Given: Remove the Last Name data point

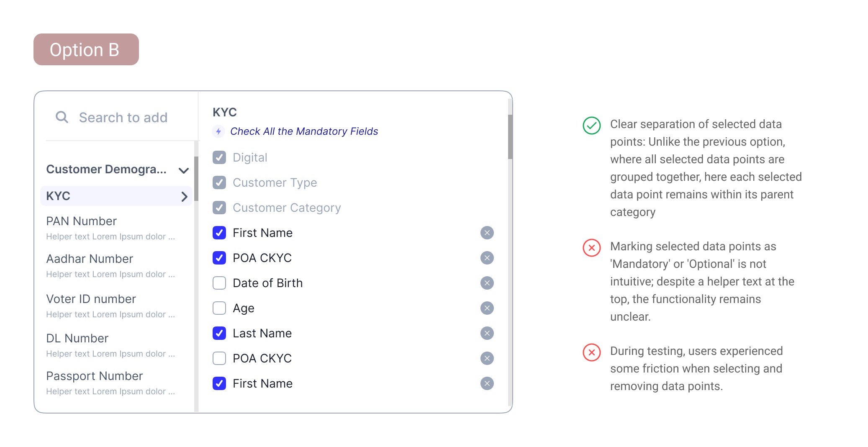Looking at the screenshot, I should pos(487,333).
